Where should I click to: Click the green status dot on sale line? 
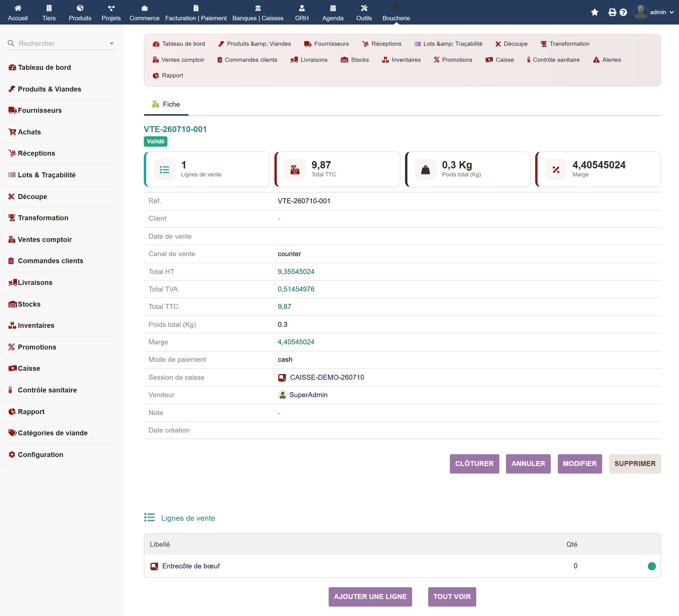tap(652, 566)
